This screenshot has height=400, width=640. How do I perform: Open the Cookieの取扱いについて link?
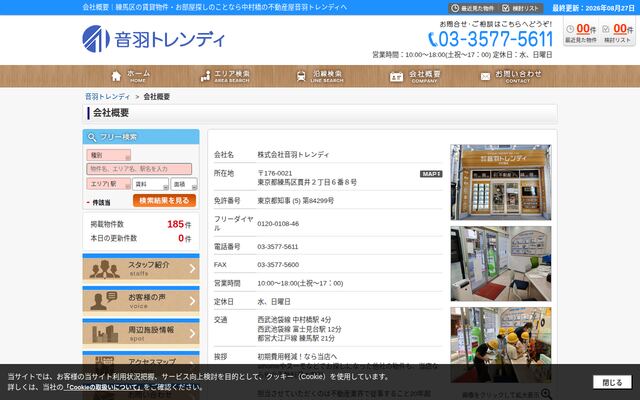104,387
